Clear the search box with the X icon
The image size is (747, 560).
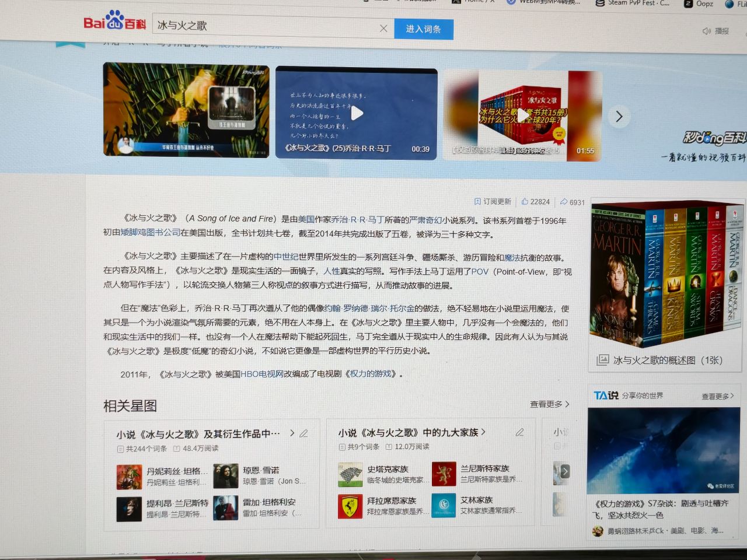[x=383, y=28]
